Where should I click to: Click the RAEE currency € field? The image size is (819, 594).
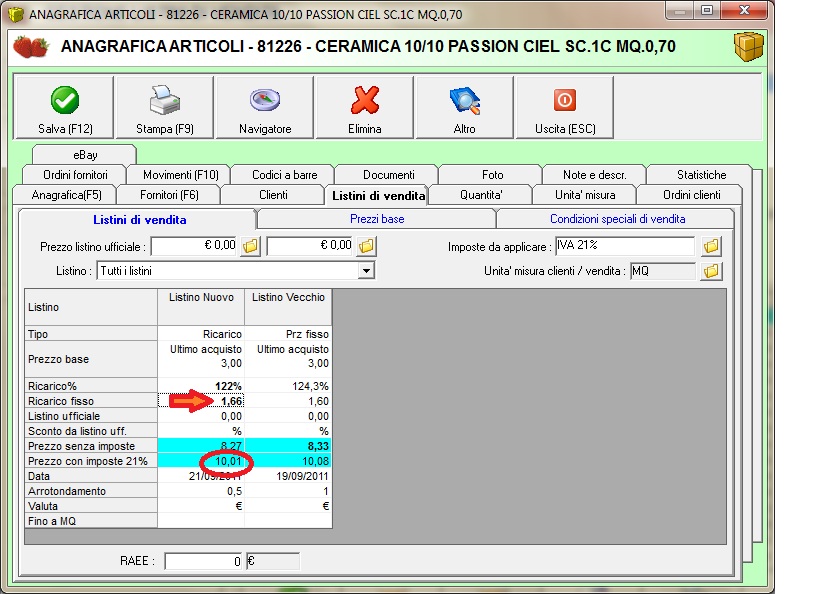pyautogui.click(x=273, y=561)
